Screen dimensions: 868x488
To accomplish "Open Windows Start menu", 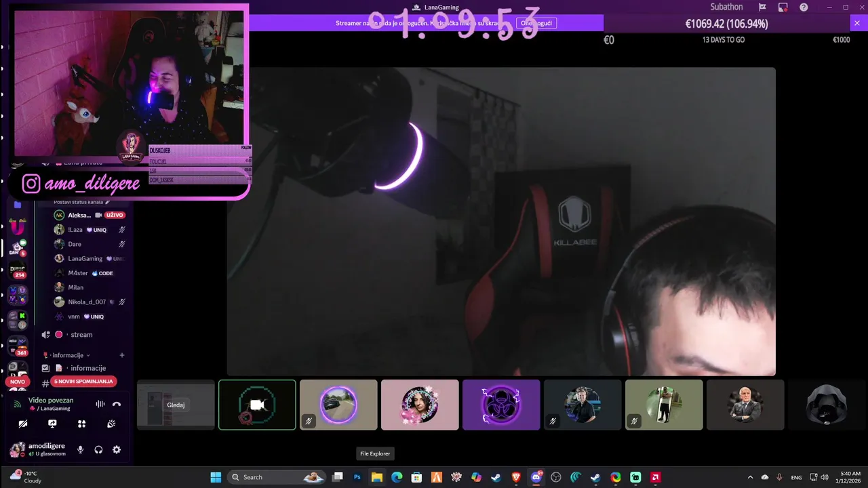I will click(216, 477).
